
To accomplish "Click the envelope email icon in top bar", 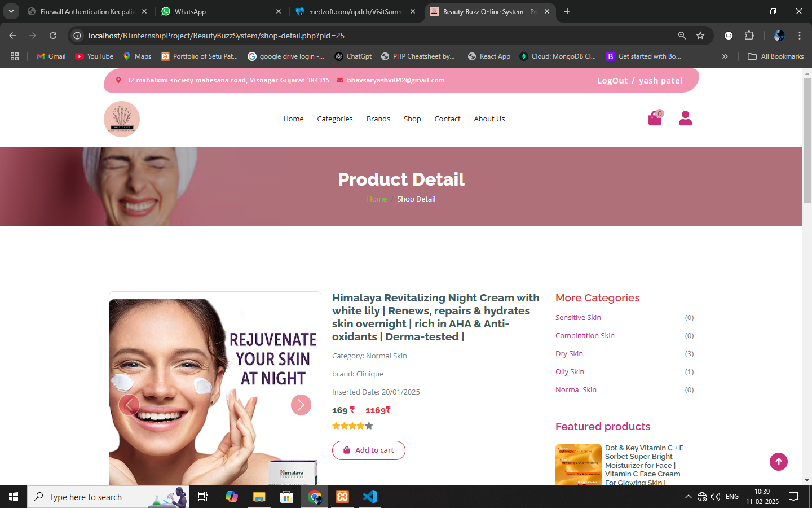I will pos(341,80).
